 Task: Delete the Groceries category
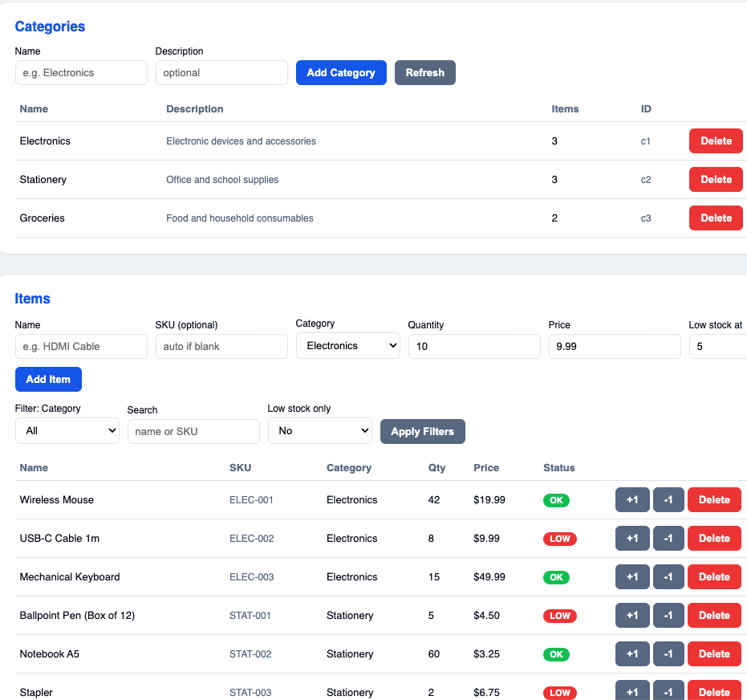coord(716,218)
